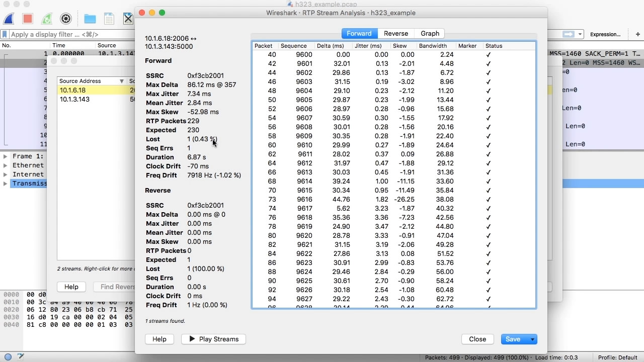Click the Time column header in packet list

click(59, 45)
